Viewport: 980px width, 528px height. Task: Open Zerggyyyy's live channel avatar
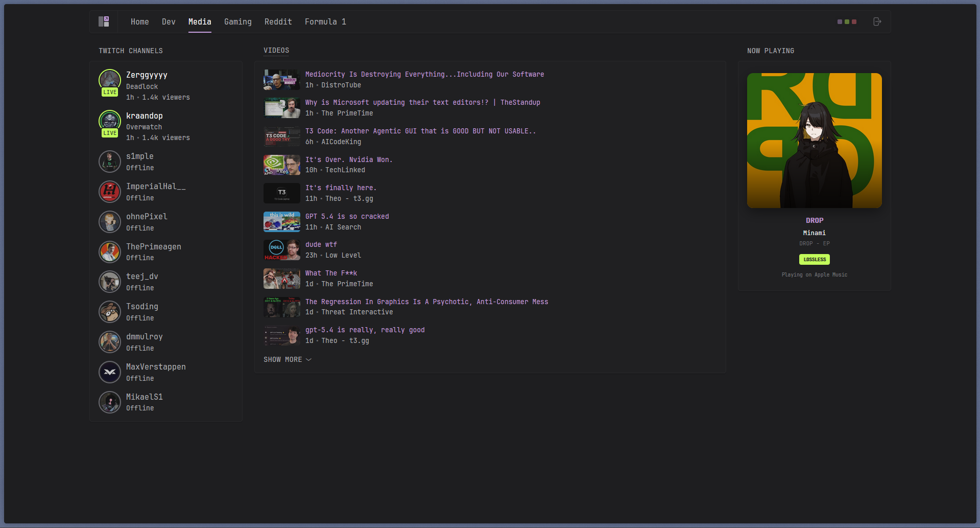click(x=109, y=81)
